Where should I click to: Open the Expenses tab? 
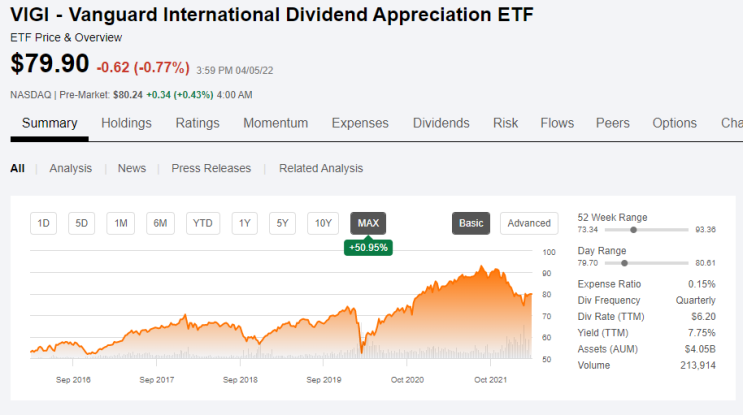point(360,123)
